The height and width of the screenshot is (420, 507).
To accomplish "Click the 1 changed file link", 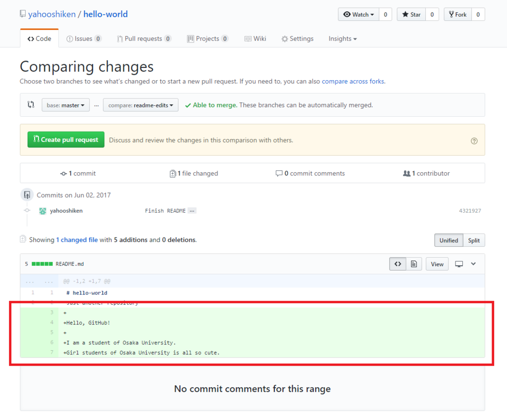I will click(x=77, y=240).
